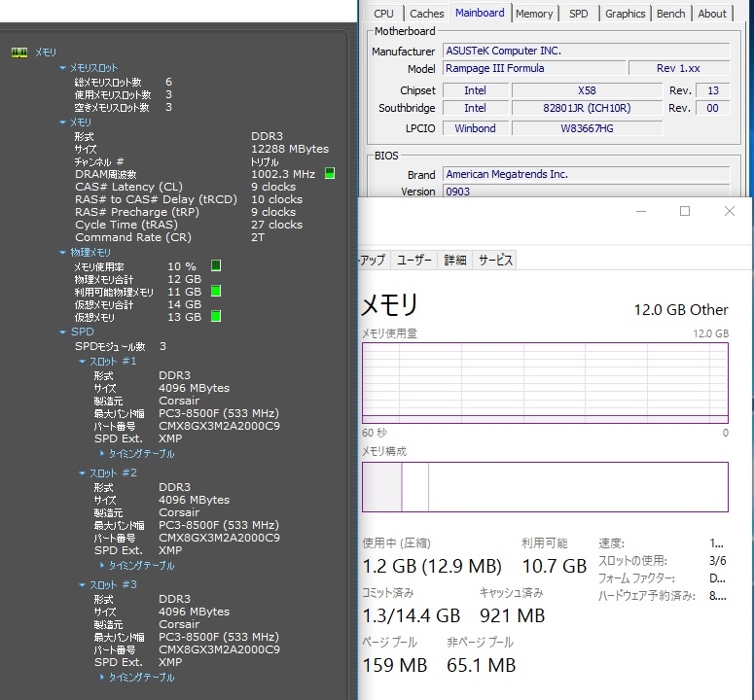Image resolution: width=754 pixels, height=700 pixels.
Task: Click the indicator icon beside メモリ使用率 10 %
Action: point(216,265)
